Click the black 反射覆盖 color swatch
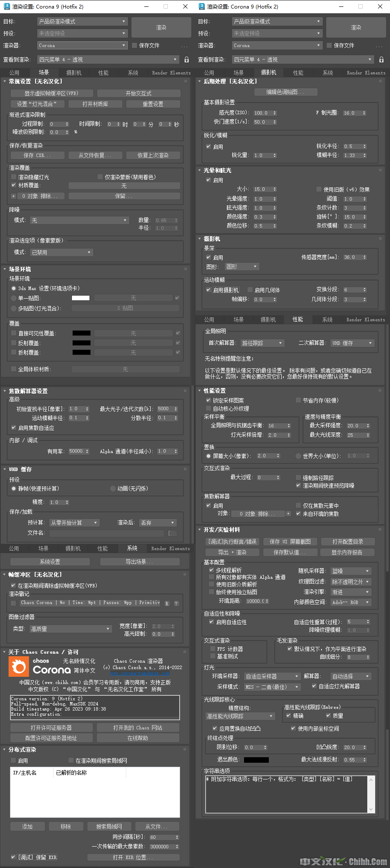The height and width of the screenshot is (868, 390). coord(81,343)
